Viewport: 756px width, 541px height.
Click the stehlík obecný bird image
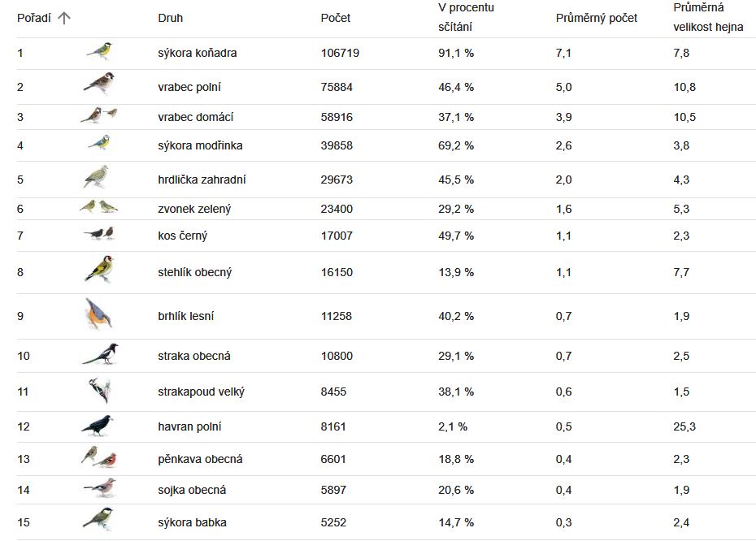(x=99, y=269)
